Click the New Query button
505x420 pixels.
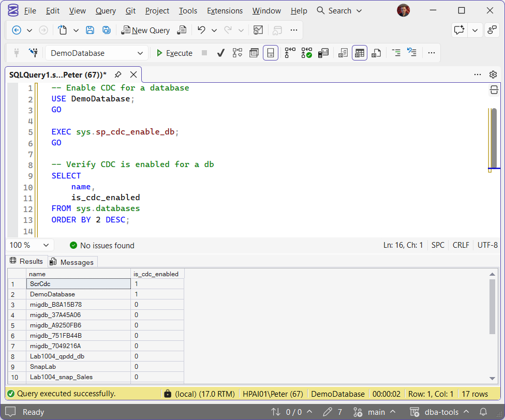click(x=145, y=30)
